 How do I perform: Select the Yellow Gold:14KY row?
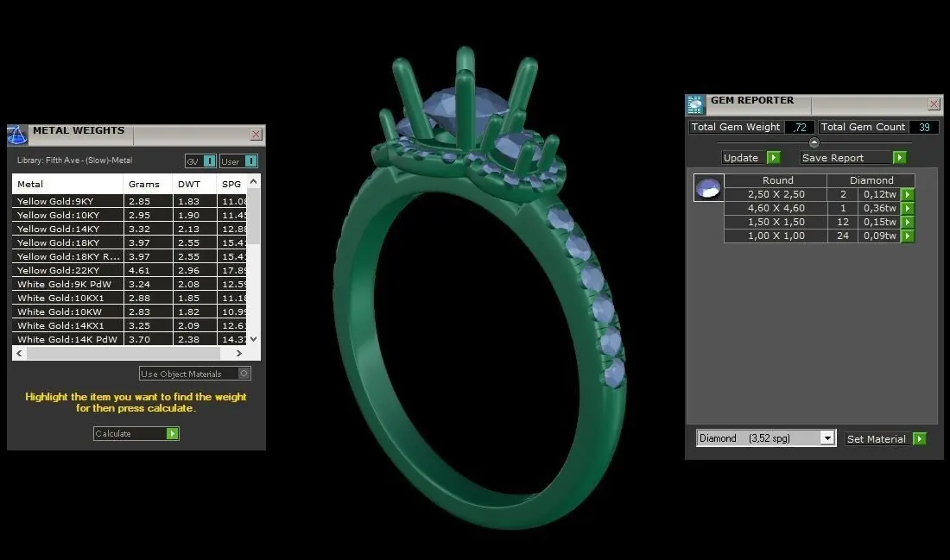(x=129, y=229)
